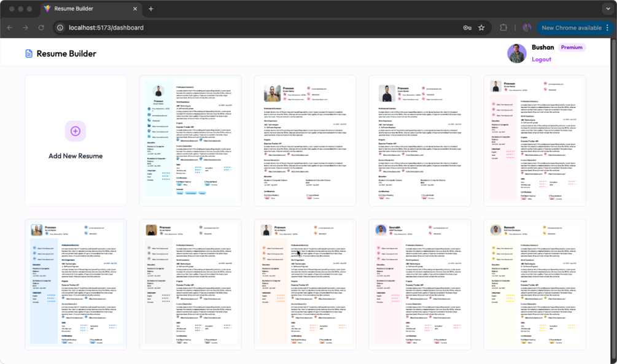This screenshot has height=364, width=617.
Task: Click the plus icon to add resume
Action: pos(75,131)
